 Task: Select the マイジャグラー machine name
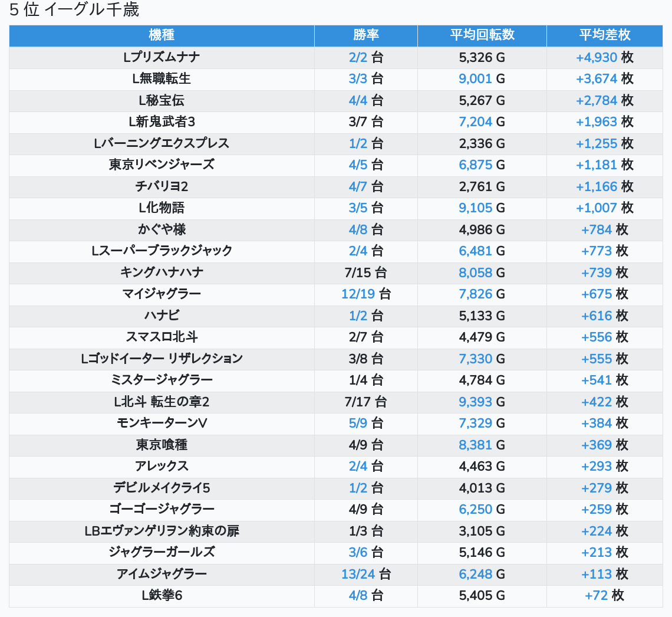162,294
